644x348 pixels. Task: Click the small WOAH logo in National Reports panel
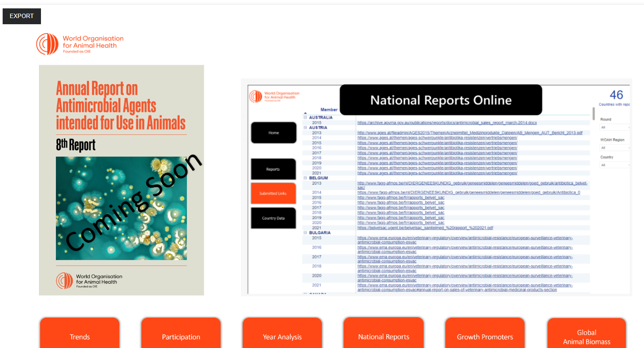coord(274,96)
